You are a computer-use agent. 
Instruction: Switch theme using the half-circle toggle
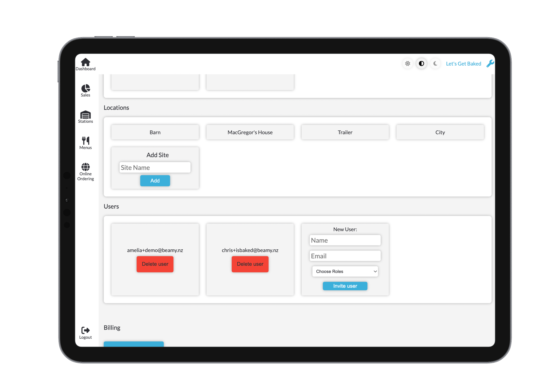(421, 64)
